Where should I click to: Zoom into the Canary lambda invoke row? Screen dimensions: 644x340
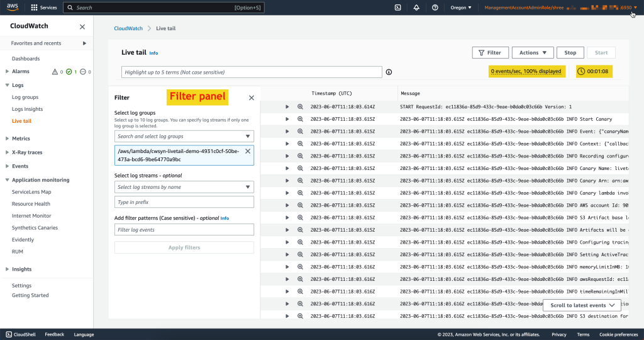300,193
